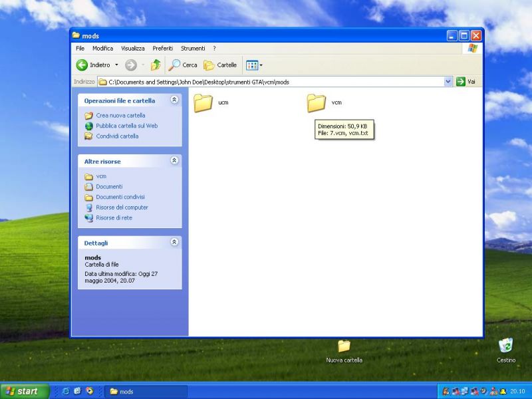Click Crea nuova cartella link
Viewport: 532px width, 399px height.
point(120,115)
